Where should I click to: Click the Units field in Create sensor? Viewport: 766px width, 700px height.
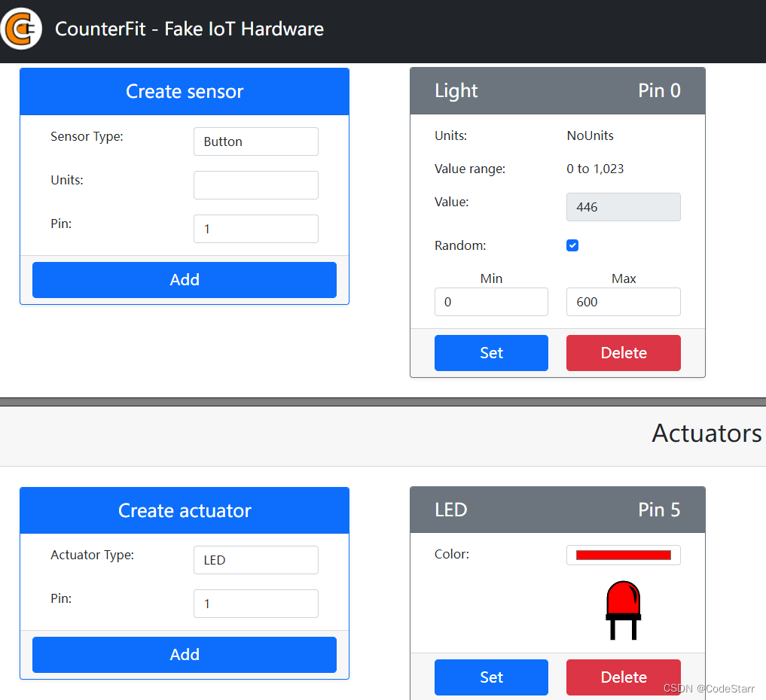pyautogui.click(x=256, y=185)
